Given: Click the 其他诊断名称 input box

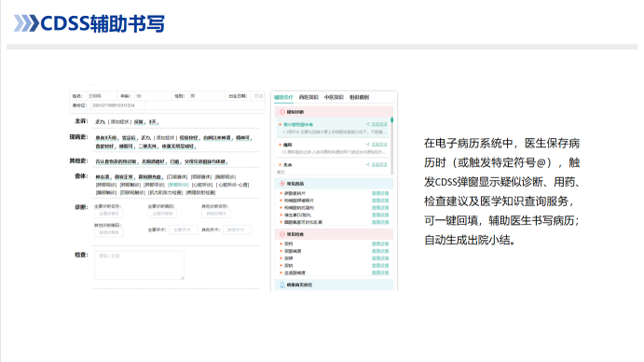Looking at the screenshot, I should [x=216, y=214].
